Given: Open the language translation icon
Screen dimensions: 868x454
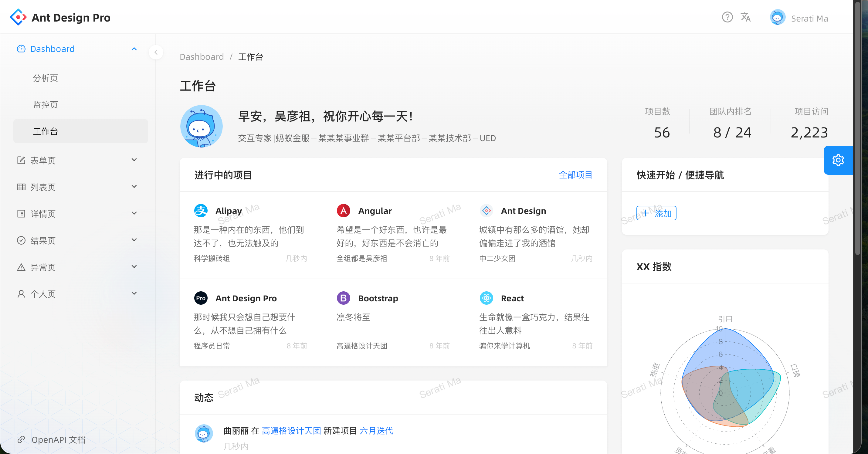Looking at the screenshot, I should coord(745,17).
